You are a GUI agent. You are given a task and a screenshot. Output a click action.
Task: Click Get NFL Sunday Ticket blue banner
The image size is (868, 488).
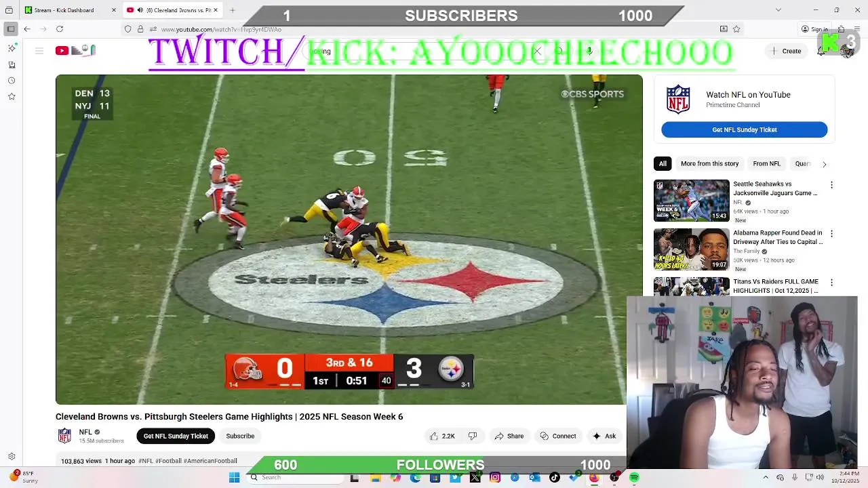point(744,129)
